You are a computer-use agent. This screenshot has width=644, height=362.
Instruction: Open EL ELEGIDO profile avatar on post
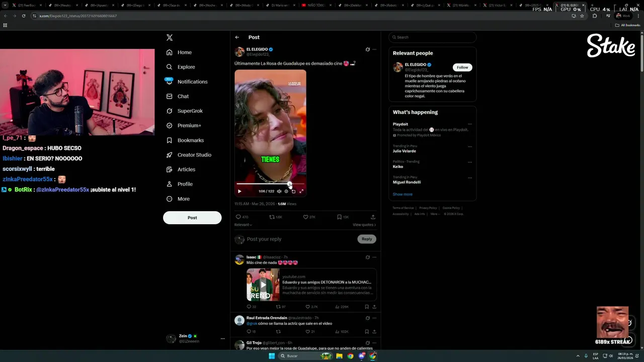click(239, 52)
